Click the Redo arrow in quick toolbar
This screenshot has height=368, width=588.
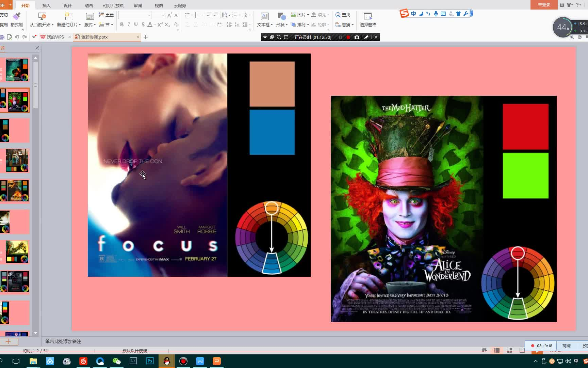click(x=24, y=37)
